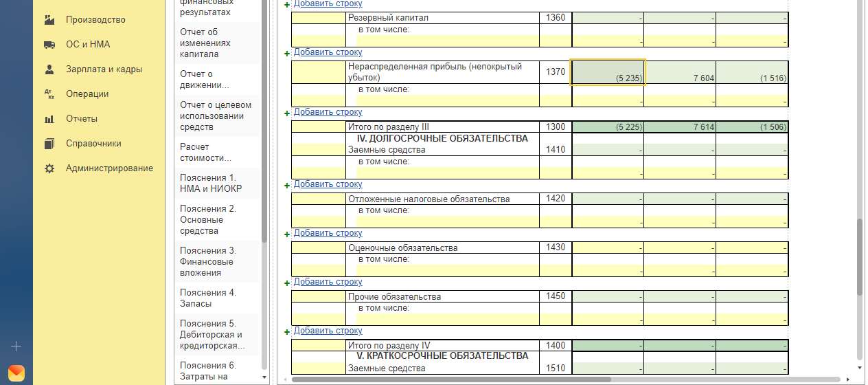The image size is (868, 385).
Task: Click the code cell 1300
Action: coord(556,127)
